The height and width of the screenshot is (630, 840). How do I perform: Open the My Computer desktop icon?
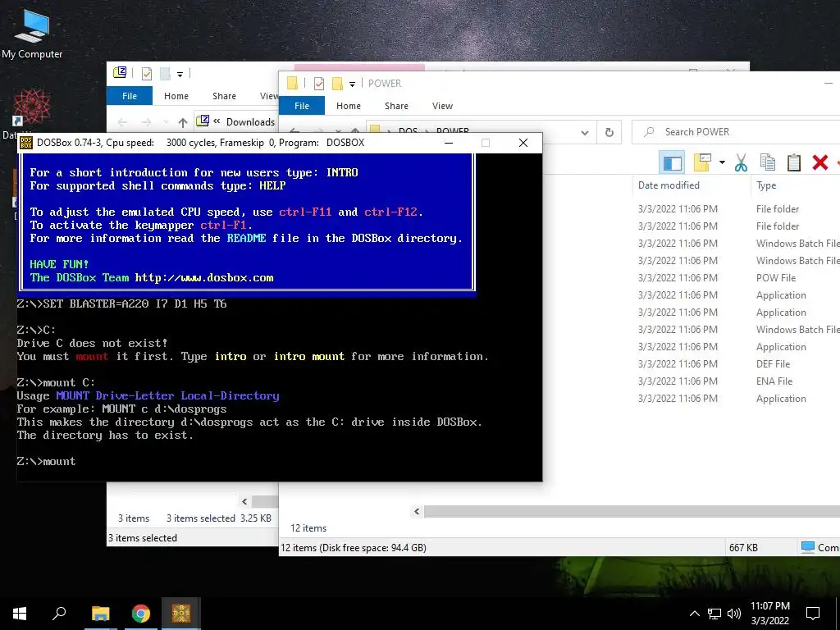point(32,33)
